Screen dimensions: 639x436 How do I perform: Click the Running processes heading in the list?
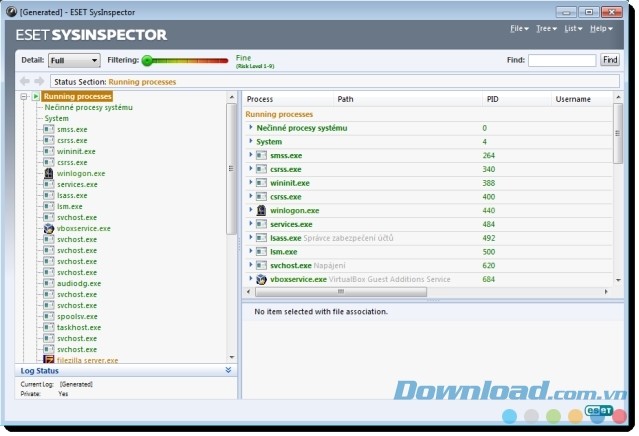279,114
